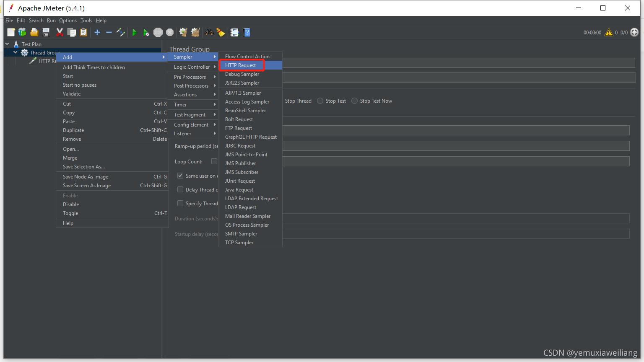Expand the Config Element submenu

tap(193, 124)
